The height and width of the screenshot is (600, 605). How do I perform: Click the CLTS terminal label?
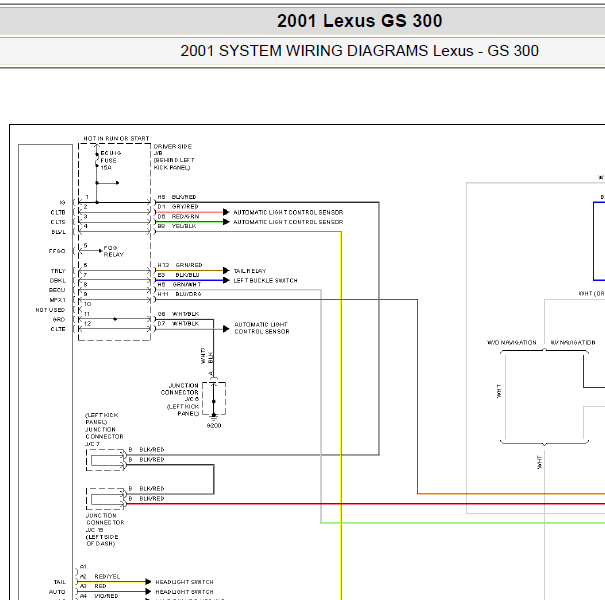58,222
